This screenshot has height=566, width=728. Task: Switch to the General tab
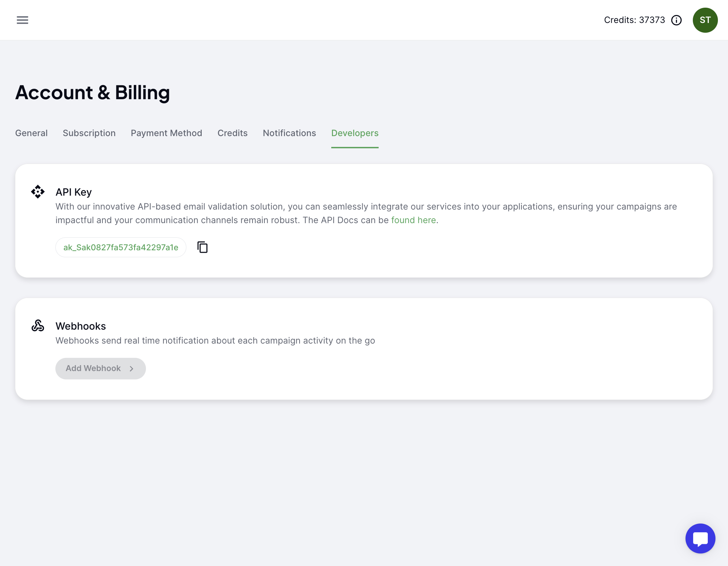(31, 133)
